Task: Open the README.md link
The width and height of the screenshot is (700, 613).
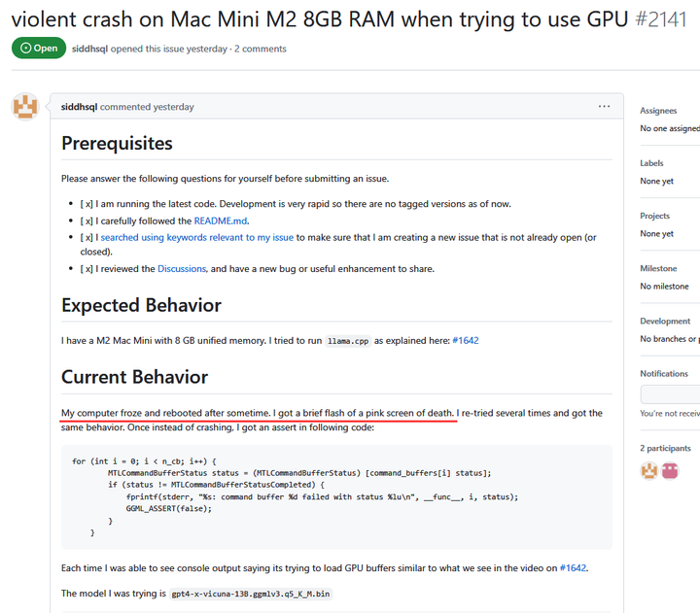Action: (221, 221)
